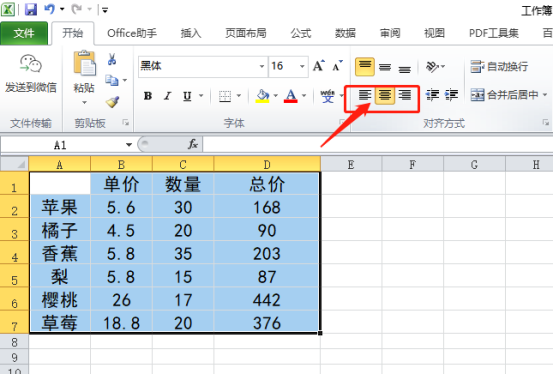Open underline style dropdown arrow
Screen dimensions: 554x375
coord(201,96)
